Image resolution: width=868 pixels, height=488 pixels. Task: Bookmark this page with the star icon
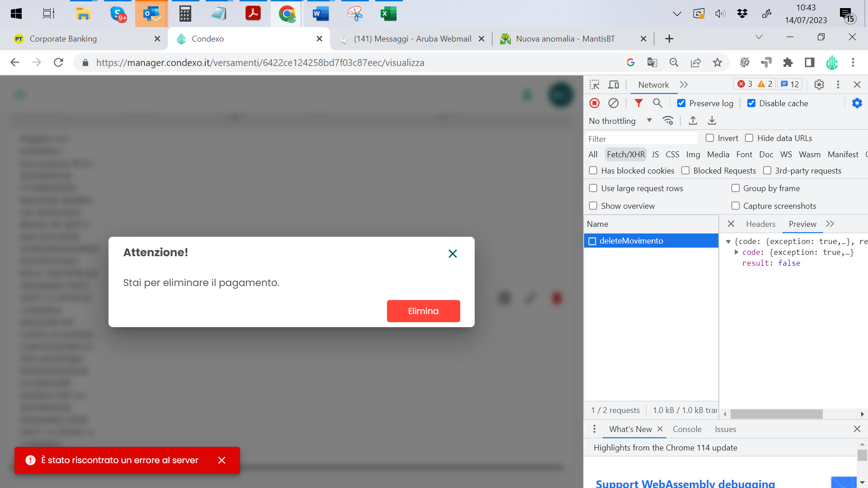coord(717,63)
